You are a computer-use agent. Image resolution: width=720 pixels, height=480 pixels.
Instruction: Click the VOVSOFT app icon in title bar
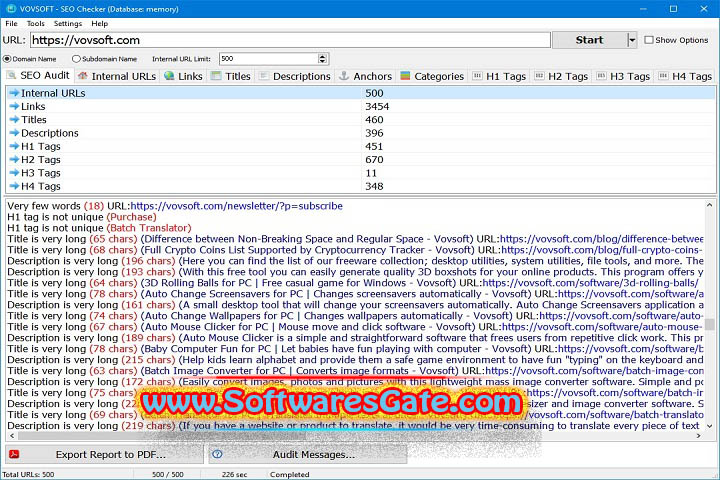pyautogui.click(x=10, y=9)
